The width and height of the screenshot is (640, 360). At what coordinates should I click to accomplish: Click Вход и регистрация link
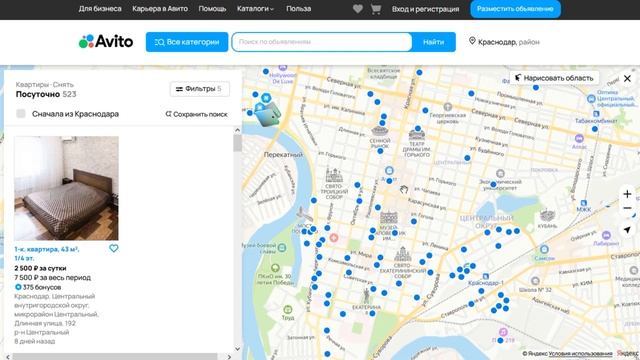[425, 9]
